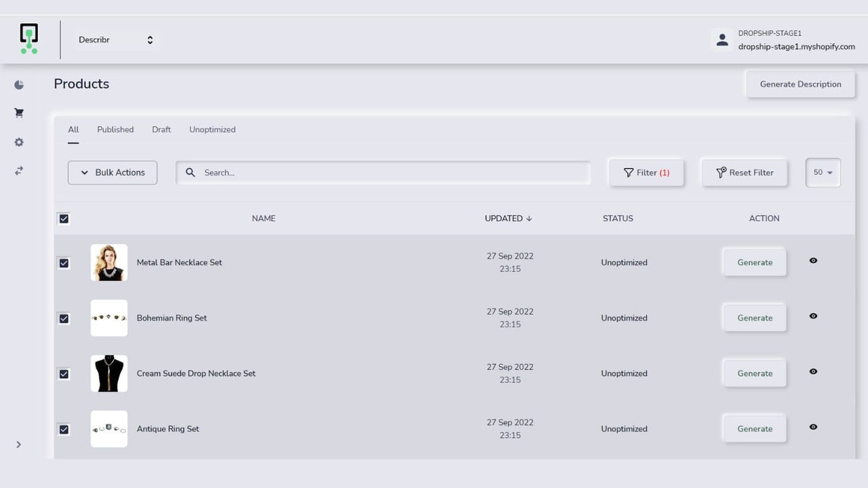Toggle the Cream Suede Drop Necklace Set checkbox

pos(64,373)
